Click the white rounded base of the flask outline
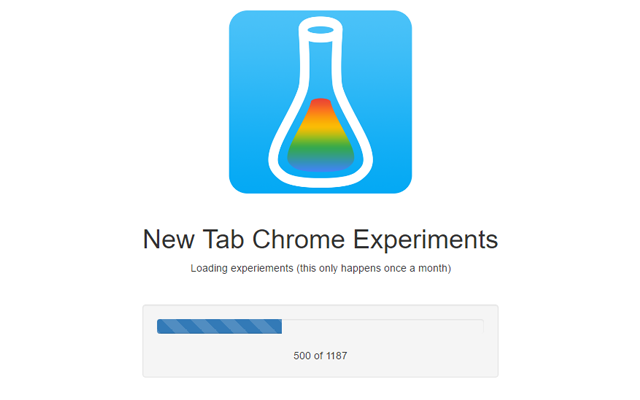The image size is (640, 400). coord(320,177)
